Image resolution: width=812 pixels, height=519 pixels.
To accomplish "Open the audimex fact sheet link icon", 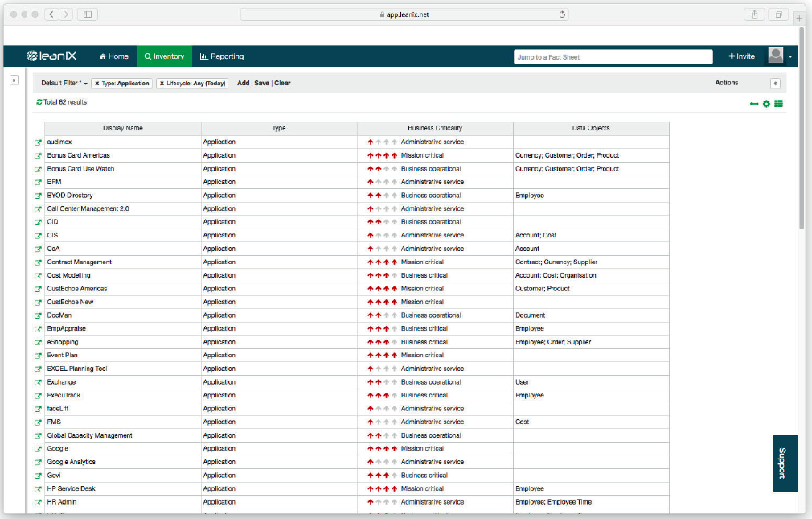I will tap(38, 142).
